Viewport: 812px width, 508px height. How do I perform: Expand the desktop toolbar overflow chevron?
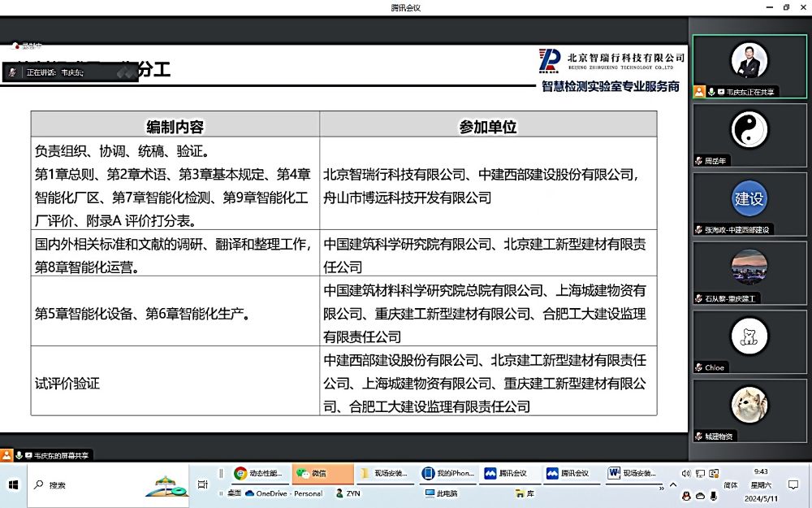(x=661, y=488)
